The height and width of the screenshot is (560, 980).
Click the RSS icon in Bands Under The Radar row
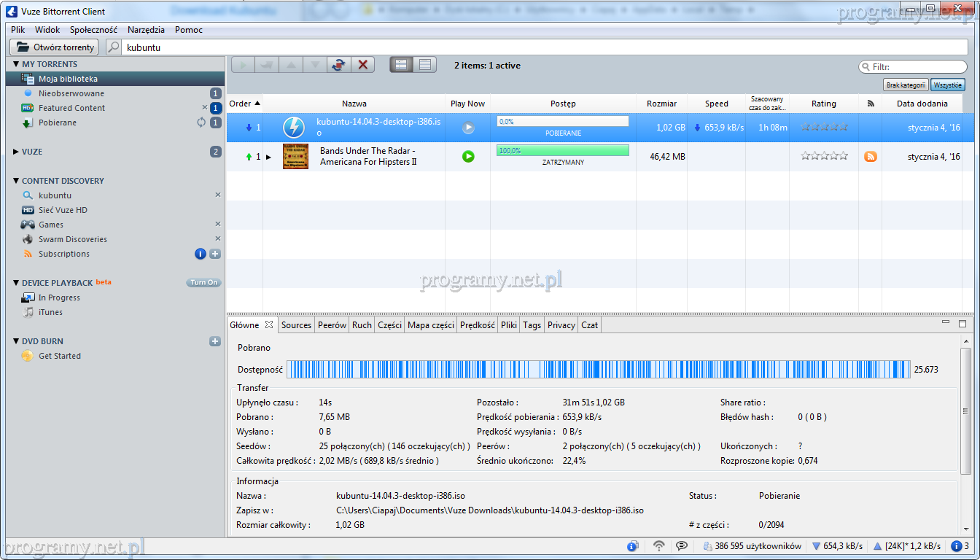tap(870, 156)
